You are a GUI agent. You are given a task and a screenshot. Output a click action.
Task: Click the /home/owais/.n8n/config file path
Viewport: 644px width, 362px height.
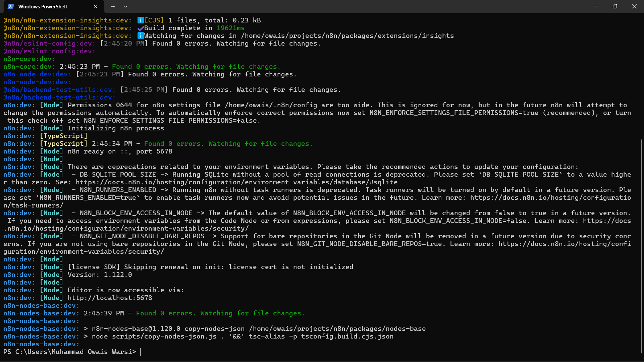pyautogui.click(x=271, y=105)
